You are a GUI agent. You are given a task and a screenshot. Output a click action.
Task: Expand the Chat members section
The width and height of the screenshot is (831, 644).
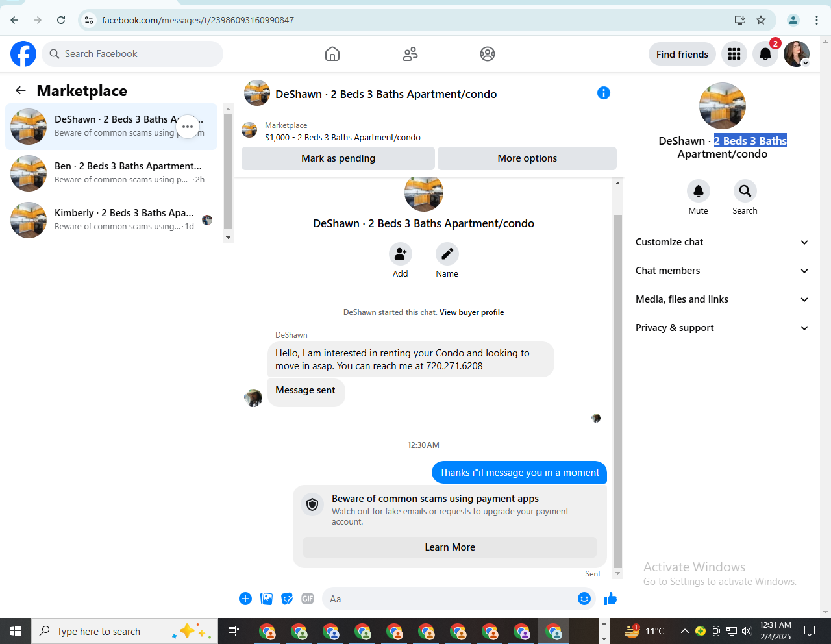722,271
